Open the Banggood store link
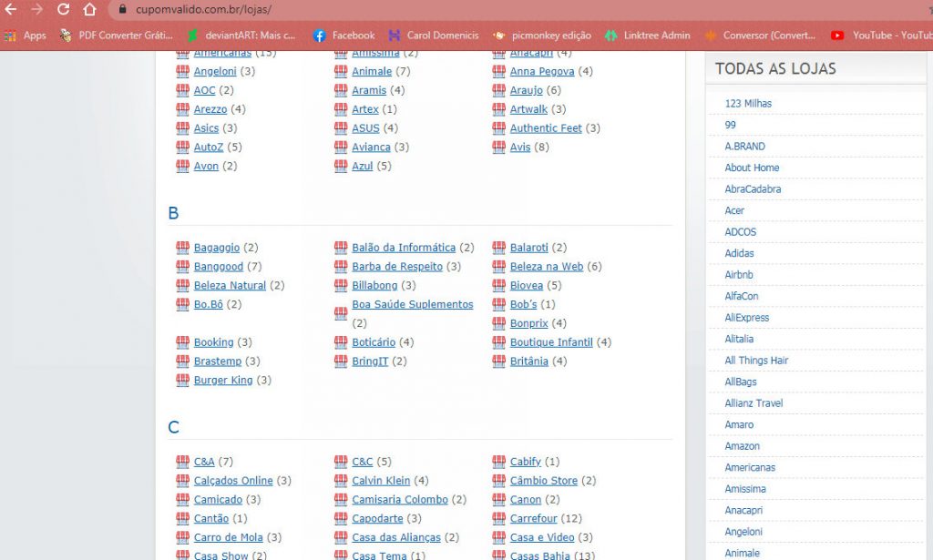933x560 pixels. (219, 266)
